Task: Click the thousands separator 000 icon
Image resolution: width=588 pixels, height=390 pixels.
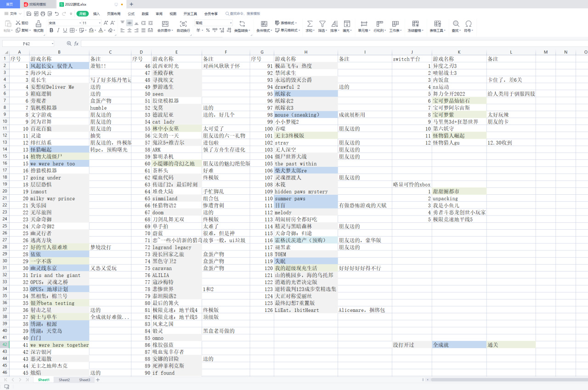Action: pos(215,30)
